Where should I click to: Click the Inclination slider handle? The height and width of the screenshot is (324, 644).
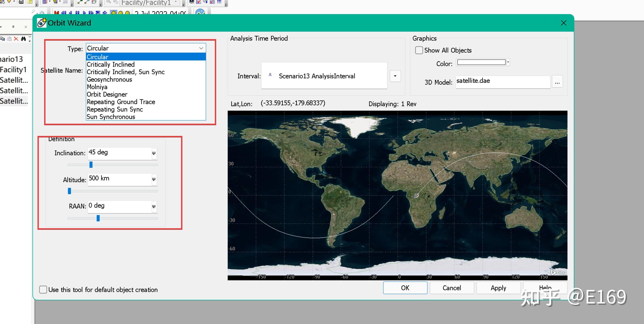91,165
